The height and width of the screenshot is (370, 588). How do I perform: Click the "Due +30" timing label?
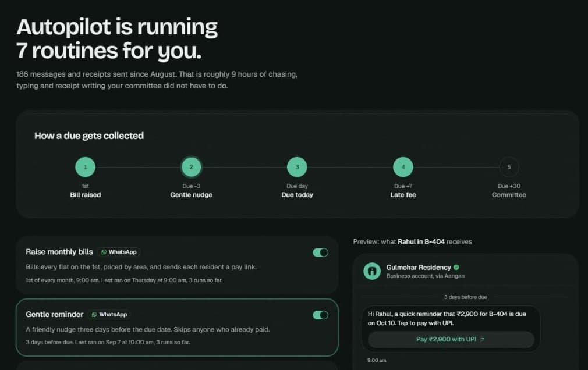click(509, 186)
